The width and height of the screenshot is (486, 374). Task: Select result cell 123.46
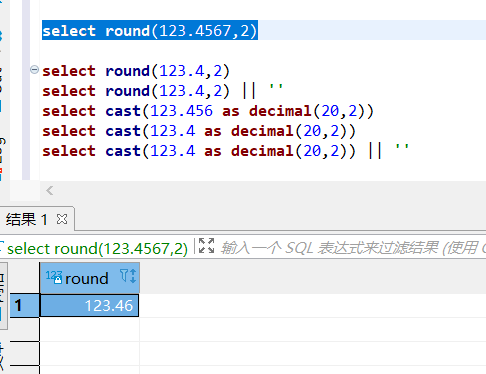pyautogui.click(x=89, y=305)
